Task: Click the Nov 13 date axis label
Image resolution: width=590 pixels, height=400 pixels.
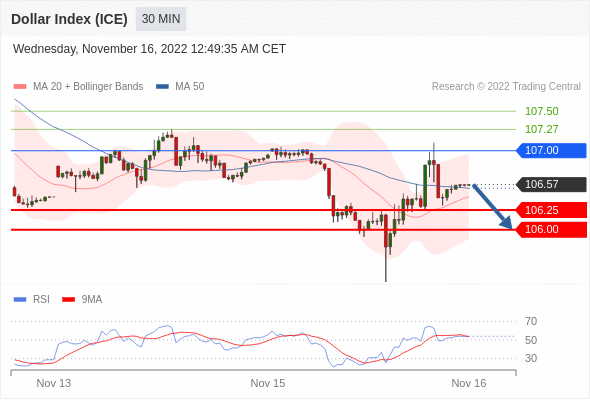Action: (x=53, y=383)
